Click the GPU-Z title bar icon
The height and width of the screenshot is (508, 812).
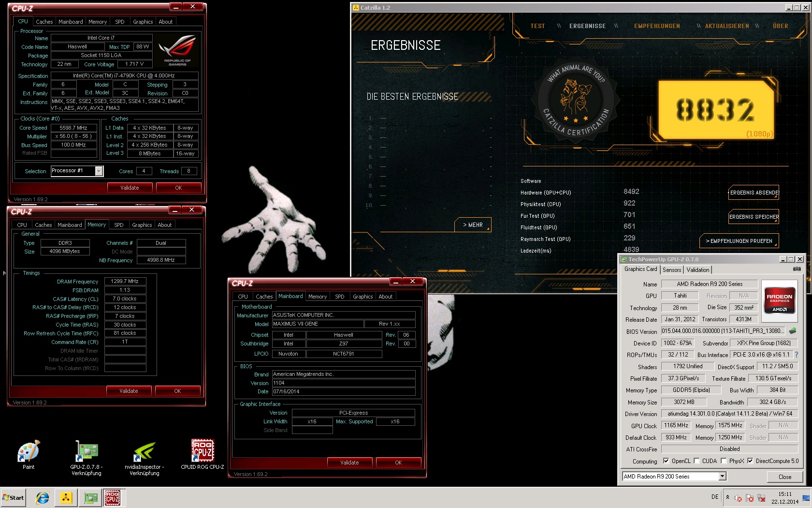(x=624, y=259)
